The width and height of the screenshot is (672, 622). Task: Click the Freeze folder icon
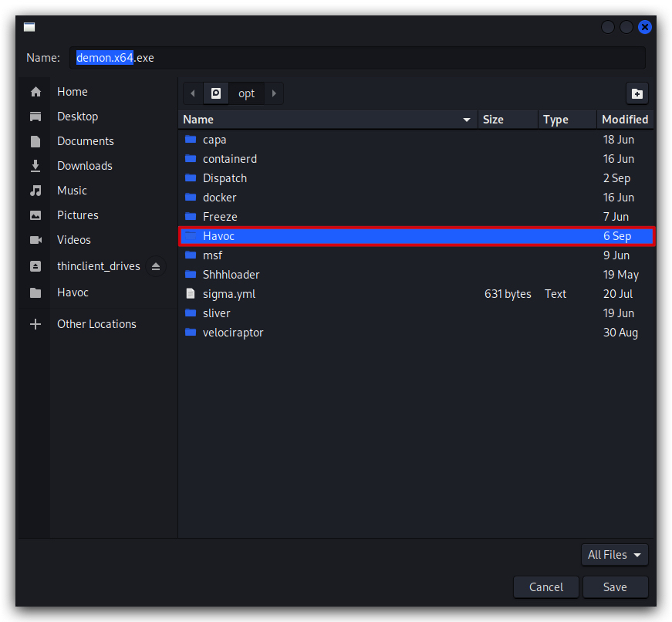(x=191, y=217)
